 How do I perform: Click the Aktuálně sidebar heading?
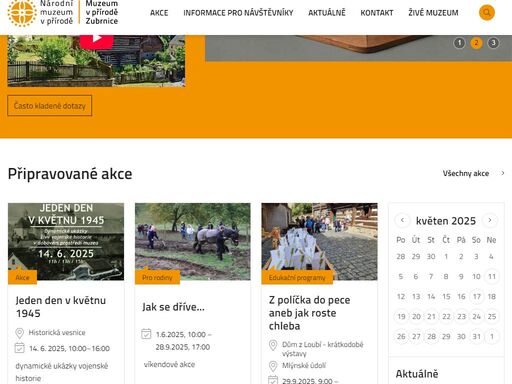pos(417,374)
